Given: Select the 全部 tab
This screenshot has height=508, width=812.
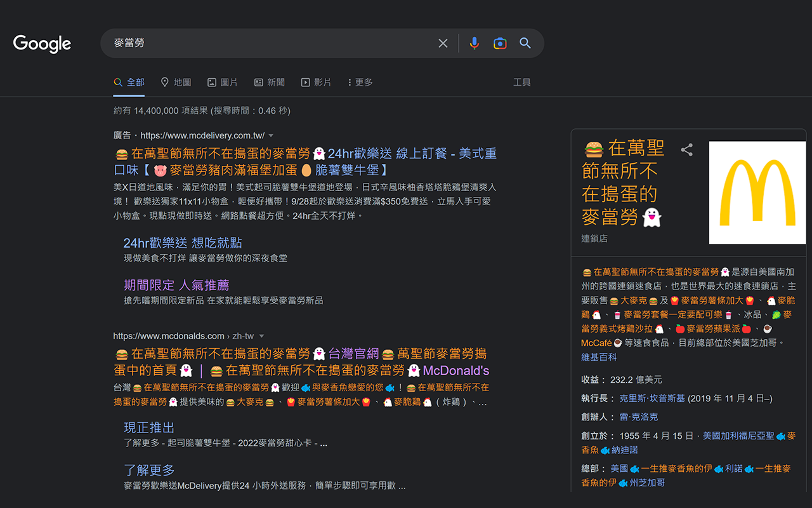Looking at the screenshot, I should (x=129, y=83).
